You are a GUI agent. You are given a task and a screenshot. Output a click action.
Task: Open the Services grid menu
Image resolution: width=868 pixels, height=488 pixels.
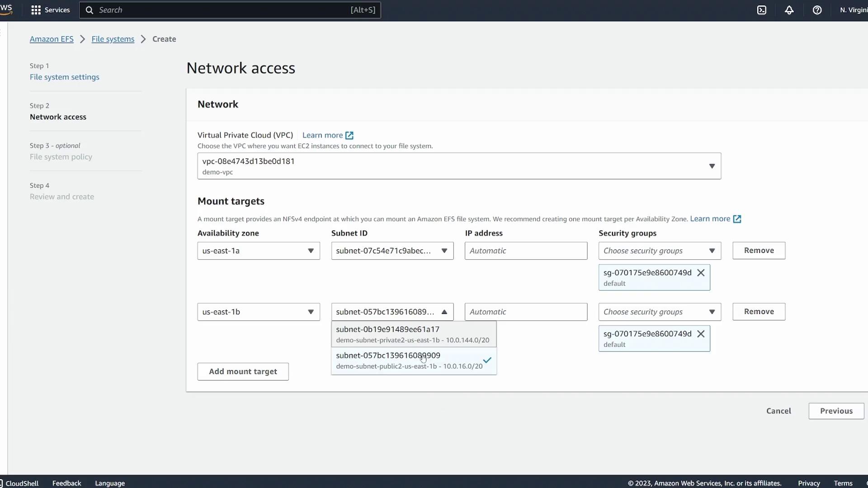[50, 10]
